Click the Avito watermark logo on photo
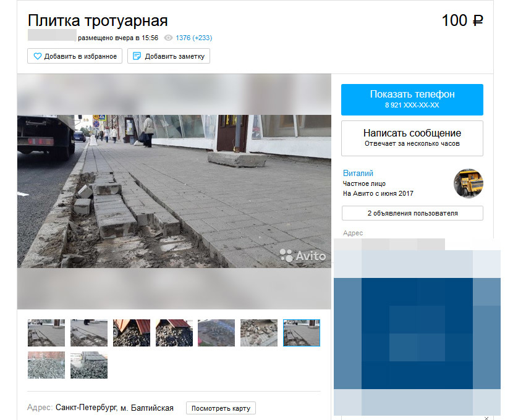Viewport: 526px width, 420px height. 302,255
